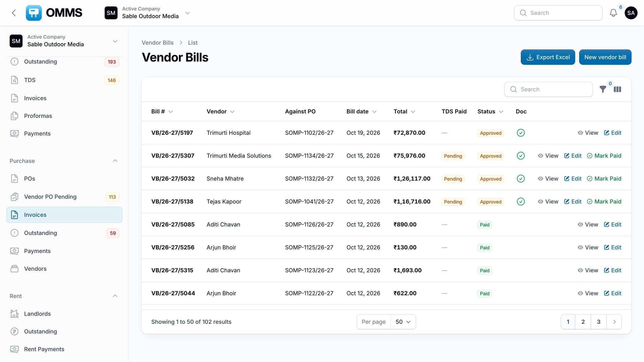Open TDS in sidebar

(x=64, y=80)
